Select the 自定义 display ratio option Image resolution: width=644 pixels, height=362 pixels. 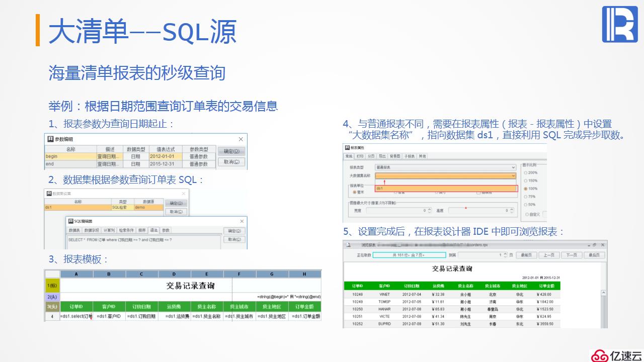coord(532,214)
